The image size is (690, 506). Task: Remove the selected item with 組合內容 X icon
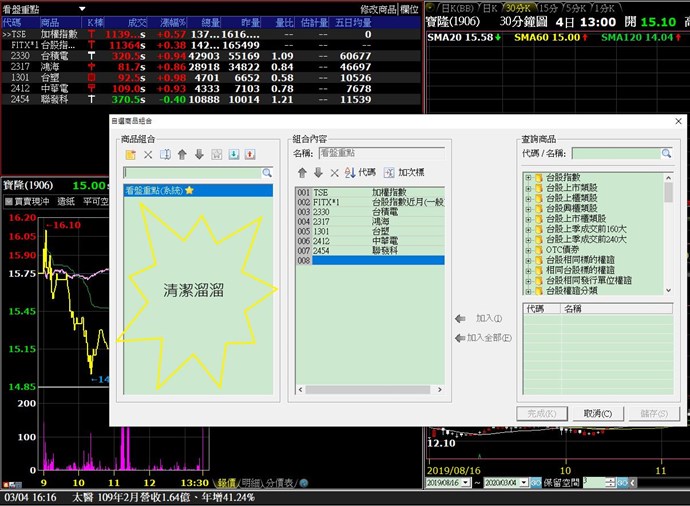point(334,173)
